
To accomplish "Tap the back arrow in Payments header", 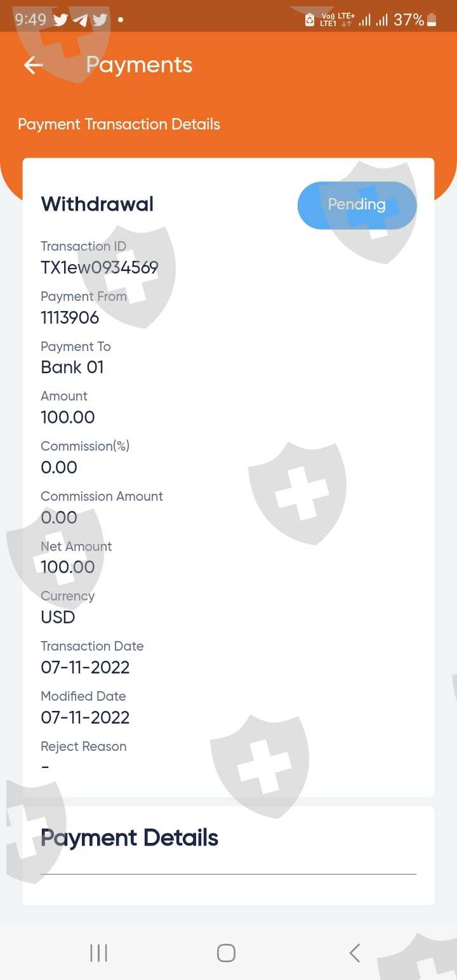I will (x=33, y=65).
